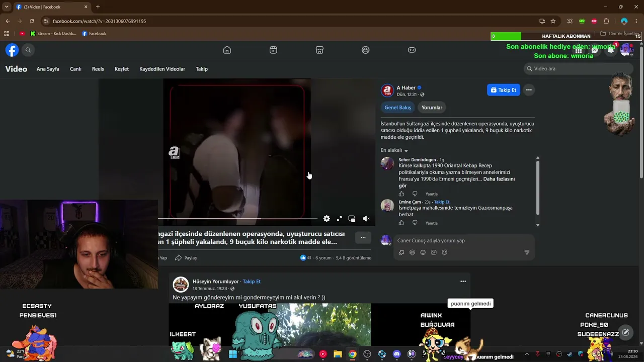Open Chrome extensions puzzle icon
The width and height of the screenshot is (644, 362).
[x=606, y=21]
